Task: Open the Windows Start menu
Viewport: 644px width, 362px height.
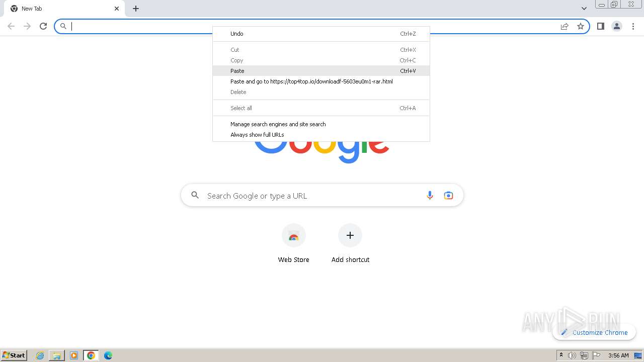Action: (x=14, y=355)
